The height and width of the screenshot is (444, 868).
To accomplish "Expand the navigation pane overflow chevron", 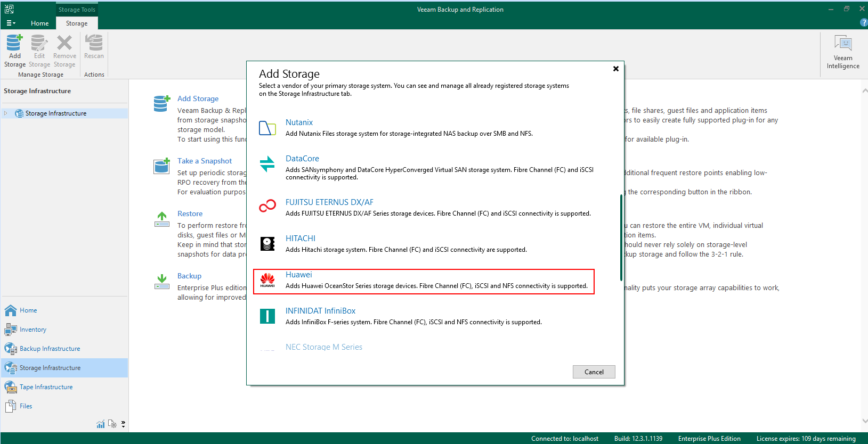I will (x=123, y=424).
